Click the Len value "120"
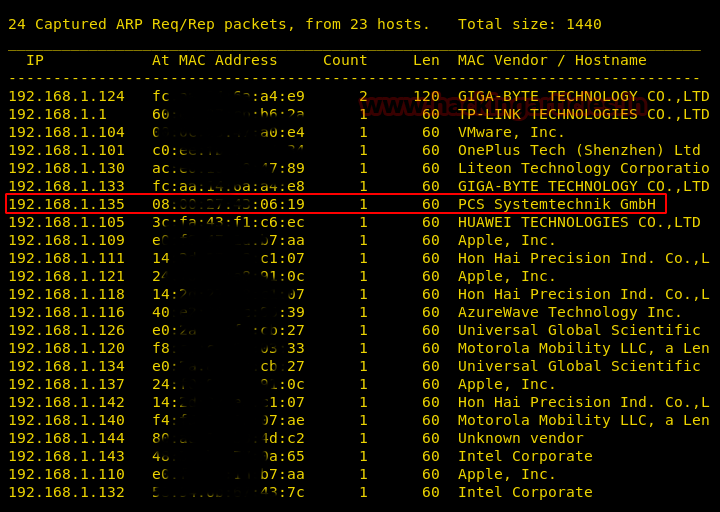Image resolution: width=720 pixels, height=512 pixels. (x=426, y=96)
